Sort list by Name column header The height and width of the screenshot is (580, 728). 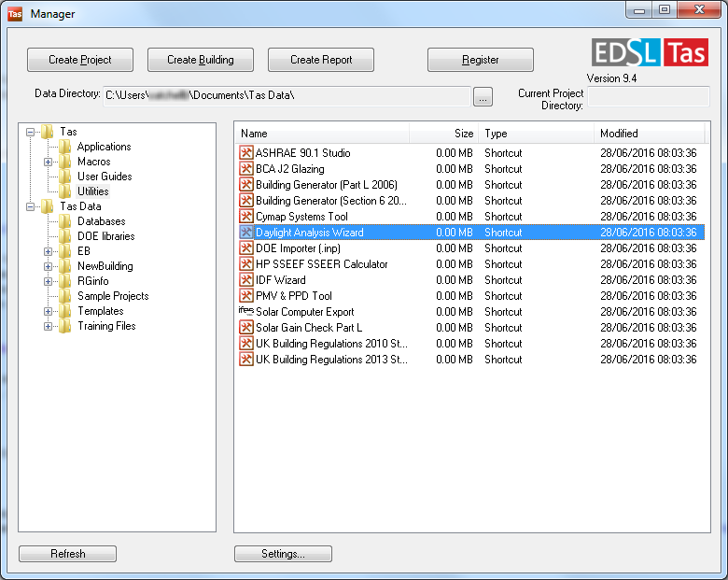pos(322,134)
